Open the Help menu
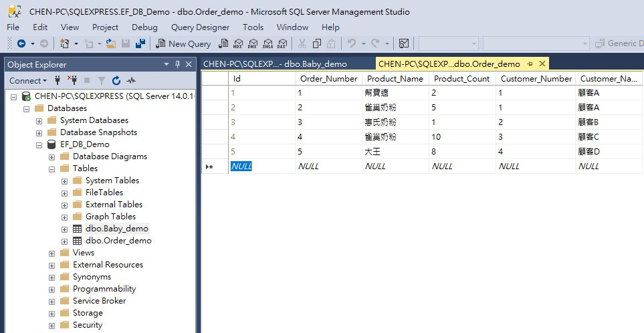This screenshot has width=644, height=333. click(330, 27)
